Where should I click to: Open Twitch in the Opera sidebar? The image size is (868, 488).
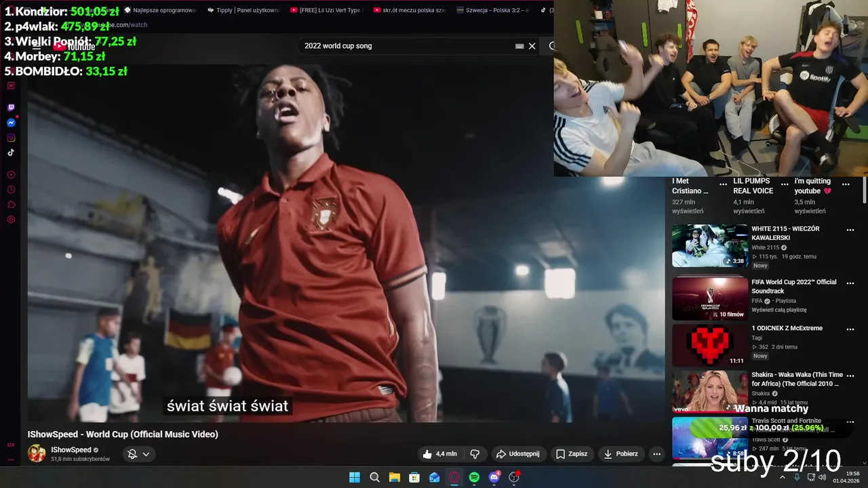click(x=11, y=108)
